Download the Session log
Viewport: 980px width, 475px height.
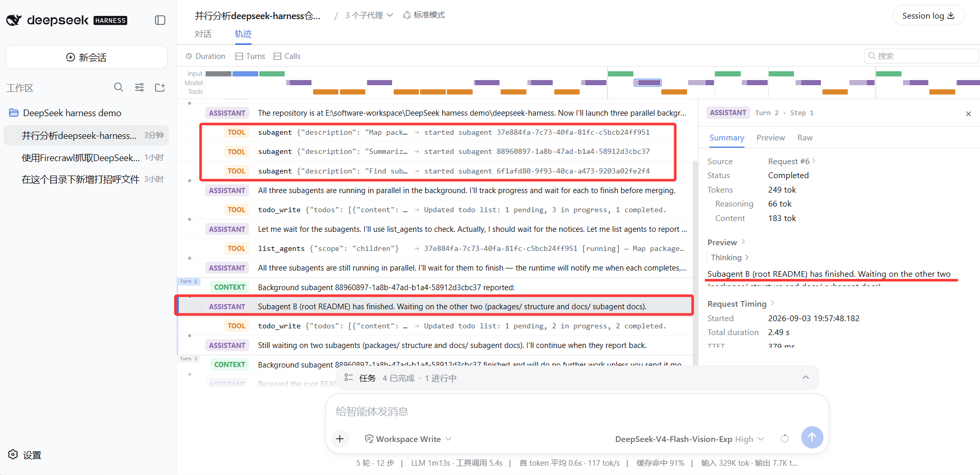(928, 15)
